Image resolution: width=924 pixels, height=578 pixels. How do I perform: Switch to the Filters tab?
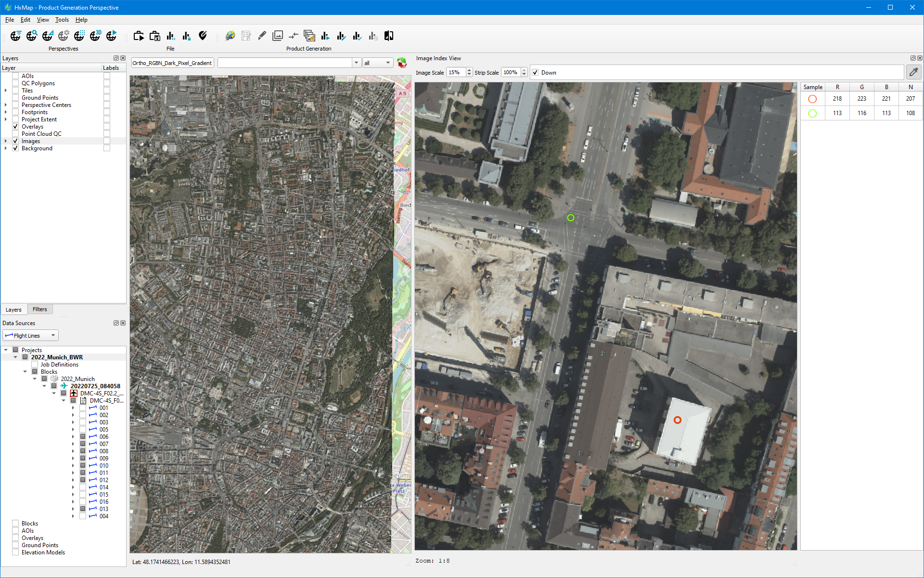coord(40,309)
